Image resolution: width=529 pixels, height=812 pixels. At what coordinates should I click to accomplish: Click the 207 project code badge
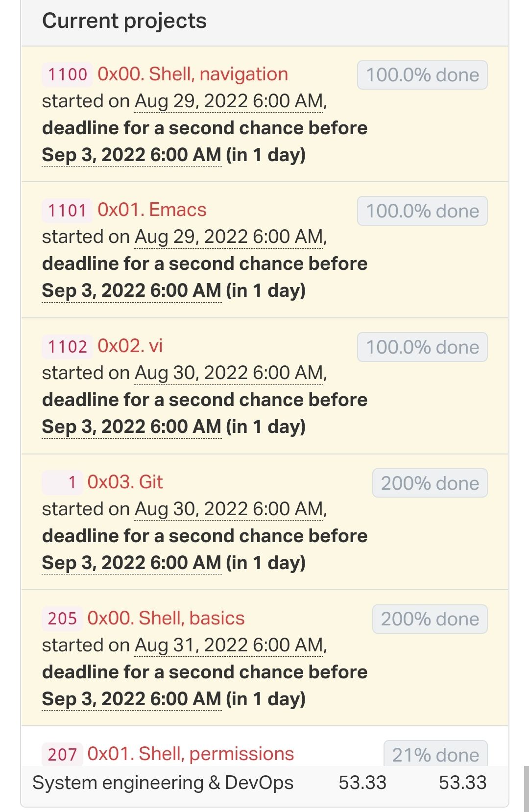point(62,754)
